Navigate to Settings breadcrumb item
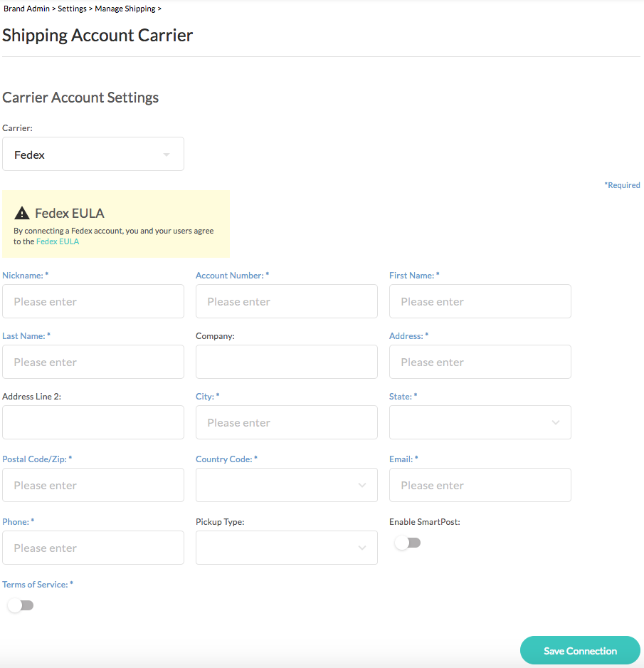Screen dimensions: 644x668 (72, 9)
